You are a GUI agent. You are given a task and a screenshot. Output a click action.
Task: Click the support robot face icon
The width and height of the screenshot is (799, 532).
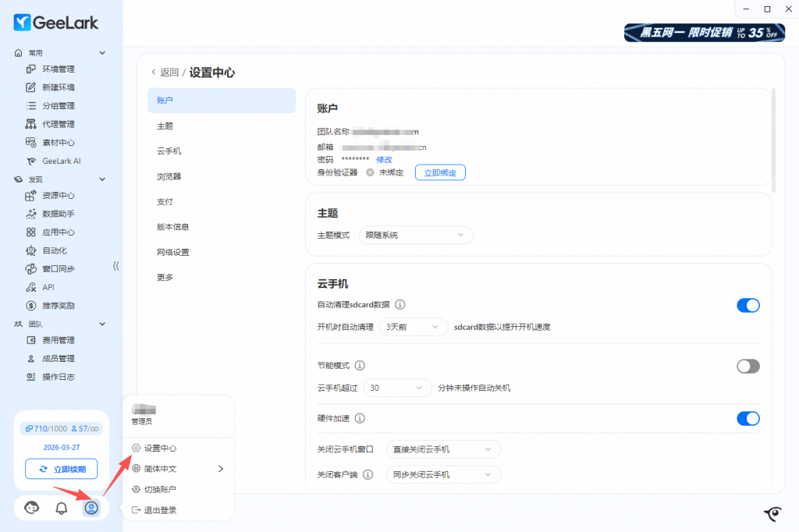(x=32, y=508)
